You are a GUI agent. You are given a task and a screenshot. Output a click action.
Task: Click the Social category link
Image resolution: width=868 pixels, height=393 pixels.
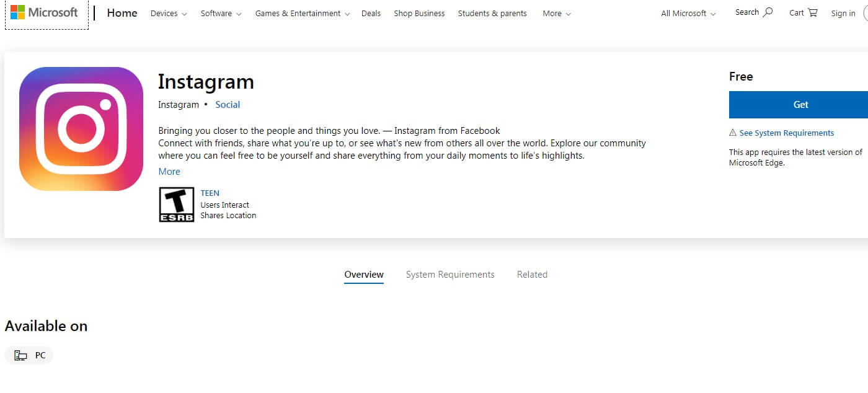228,105
